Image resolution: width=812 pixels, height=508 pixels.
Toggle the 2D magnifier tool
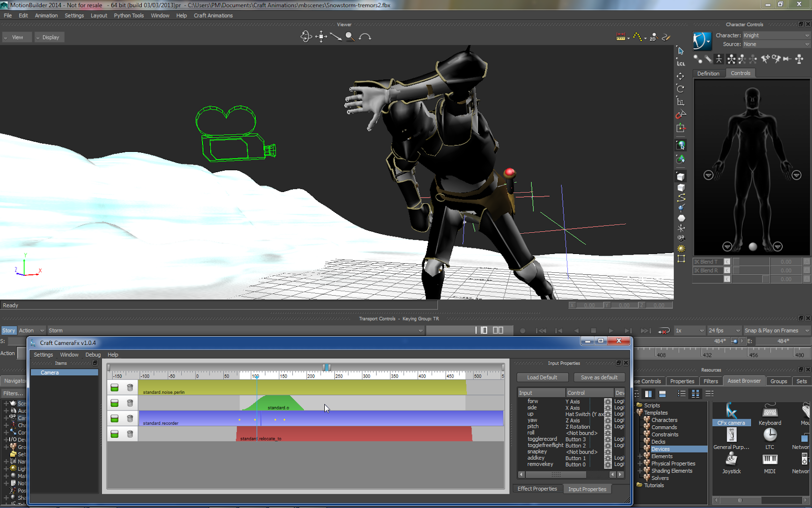pos(654,37)
